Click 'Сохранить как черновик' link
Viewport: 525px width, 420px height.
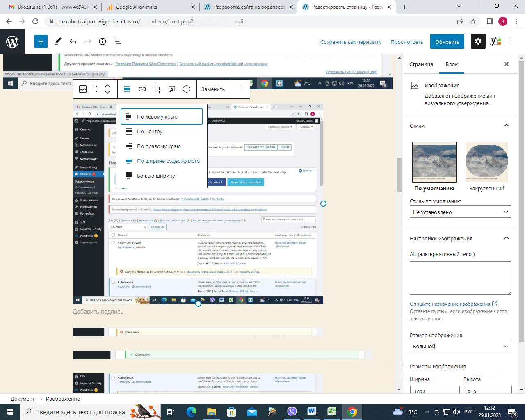350,42
